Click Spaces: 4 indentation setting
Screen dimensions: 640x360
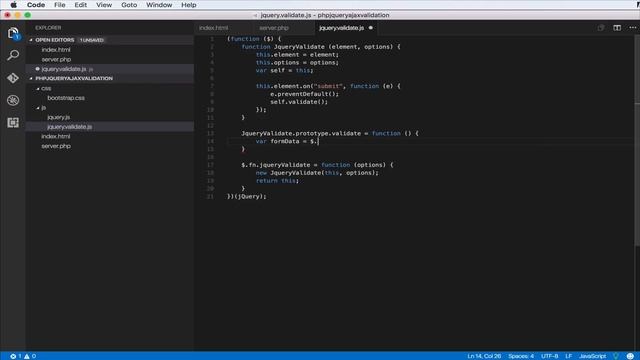point(521,356)
